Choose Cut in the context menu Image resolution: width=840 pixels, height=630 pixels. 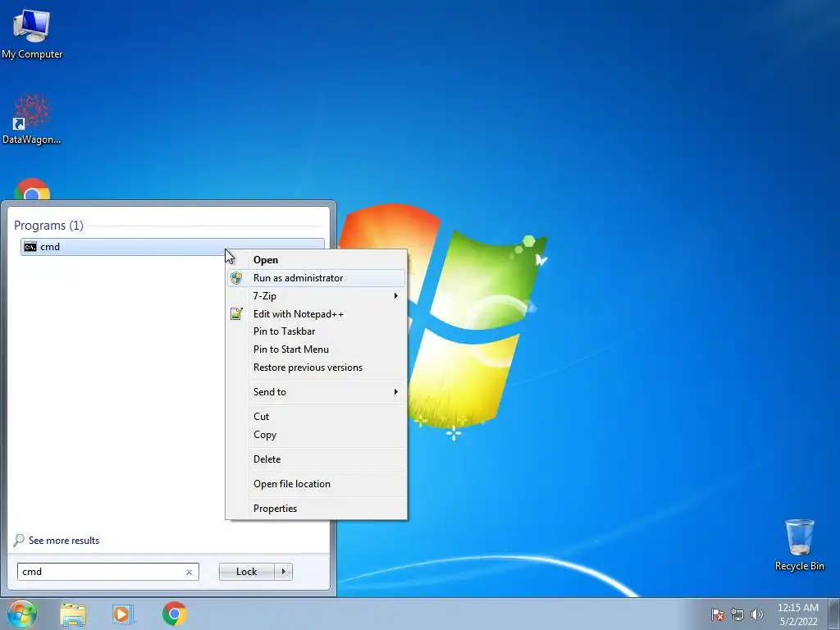tap(316, 416)
